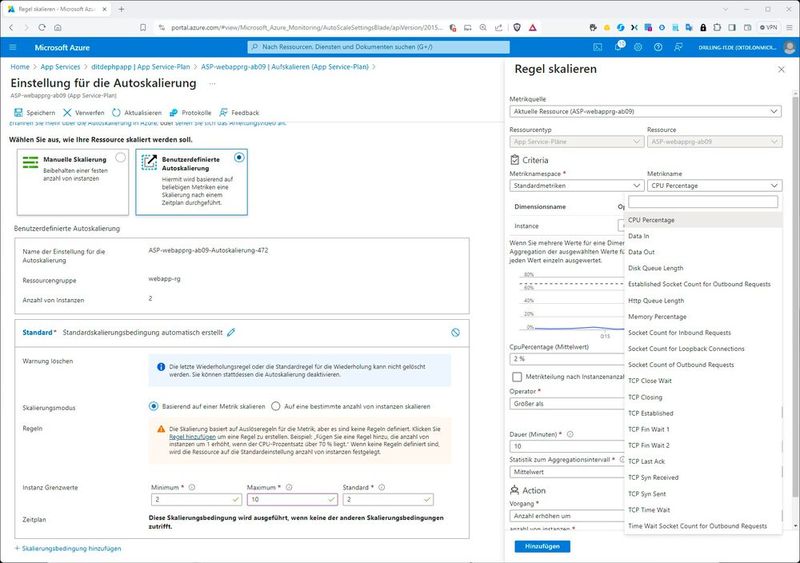Viewport: 800px width, 563px height.
Task: Go to App Services breadcrumb
Action: pos(60,67)
